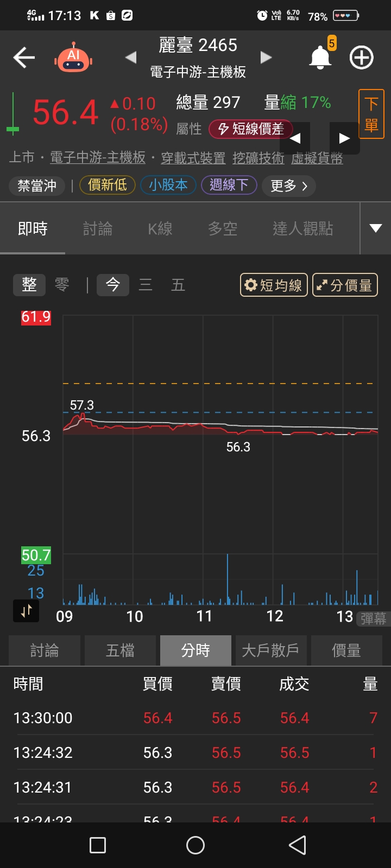Image resolution: width=391 pixels, height=868 pixels.
Task: Select the 13:30:00 trade row
Action: click(195, 718)
